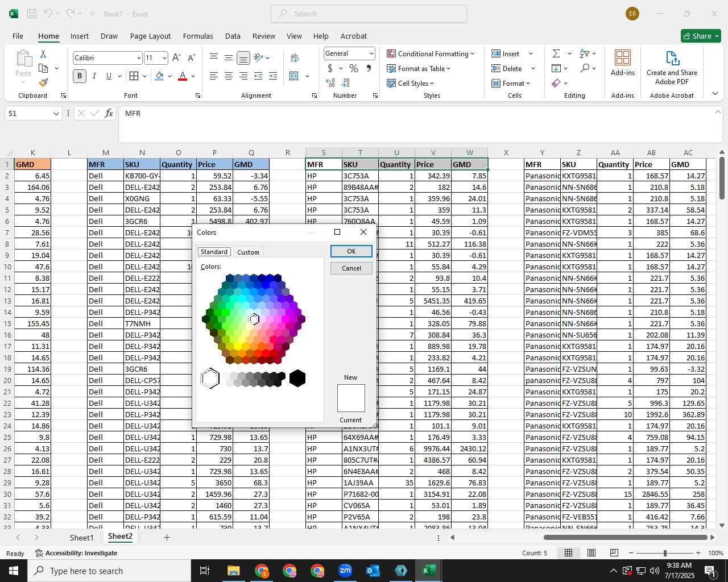This screenshot has width=728, height=582.
Task: Toggle Bottom Align alignment
Action: [243, 58]
